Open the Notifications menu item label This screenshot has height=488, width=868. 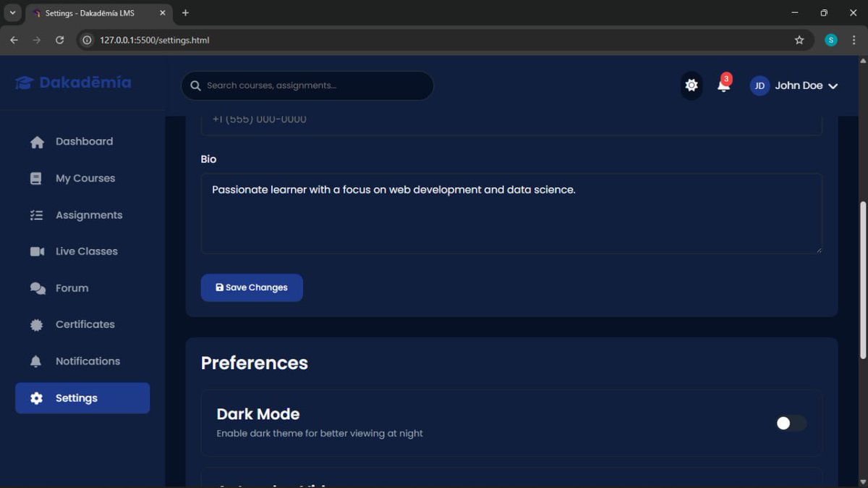[x=88, y=361]
